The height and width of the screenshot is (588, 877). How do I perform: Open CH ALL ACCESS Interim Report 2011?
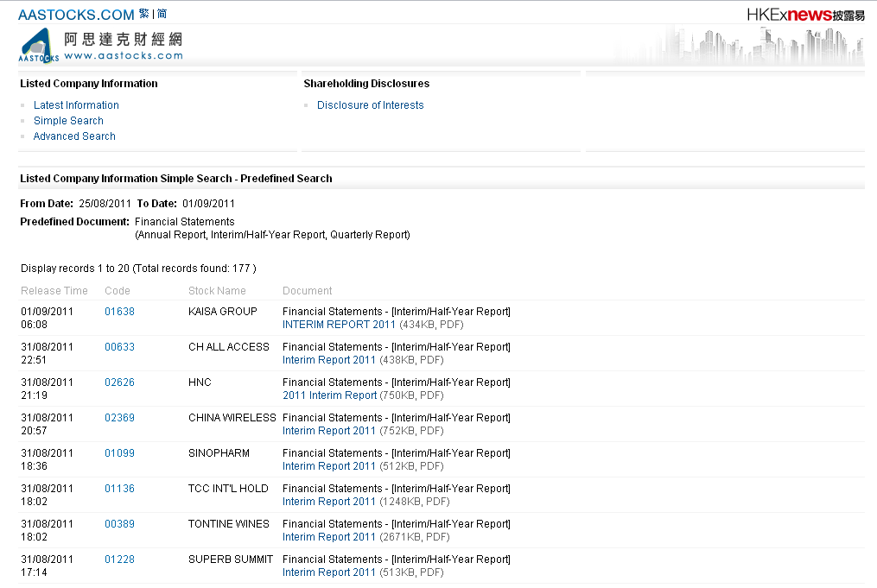pos(329,360)
